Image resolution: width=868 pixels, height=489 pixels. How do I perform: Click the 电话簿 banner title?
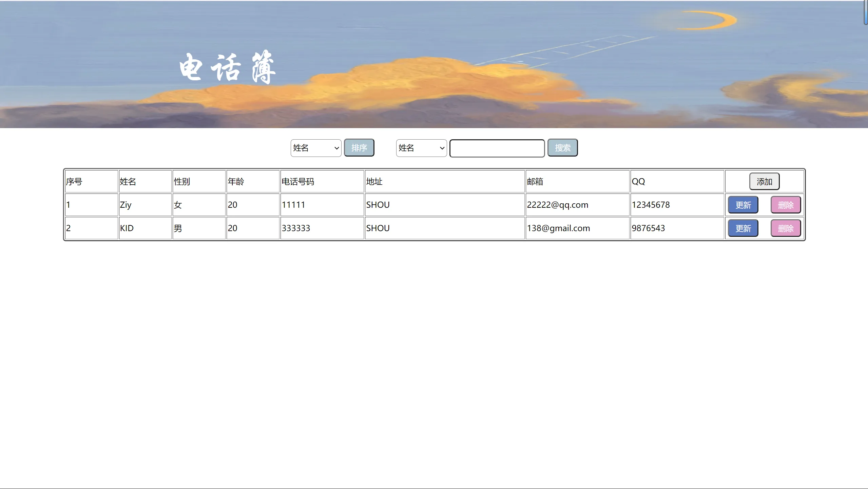pyautogui.click(x=227, y=67)
